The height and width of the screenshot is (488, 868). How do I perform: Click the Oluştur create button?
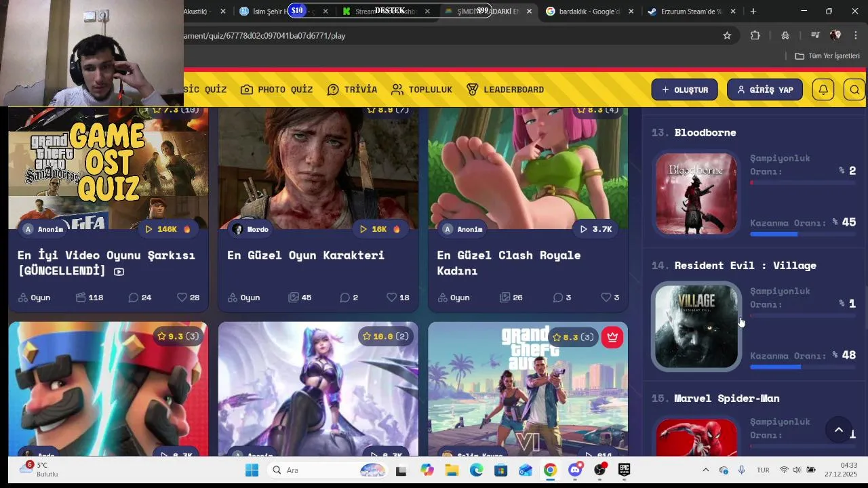click(684, 89)
